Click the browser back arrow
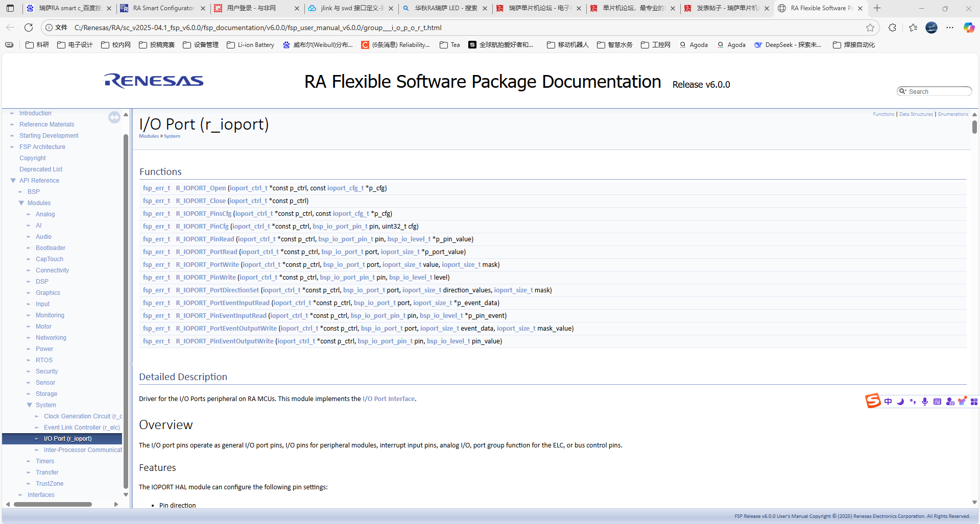Viewport: 980px width, 524px height. pyautogui.click(x=10, y=28)
